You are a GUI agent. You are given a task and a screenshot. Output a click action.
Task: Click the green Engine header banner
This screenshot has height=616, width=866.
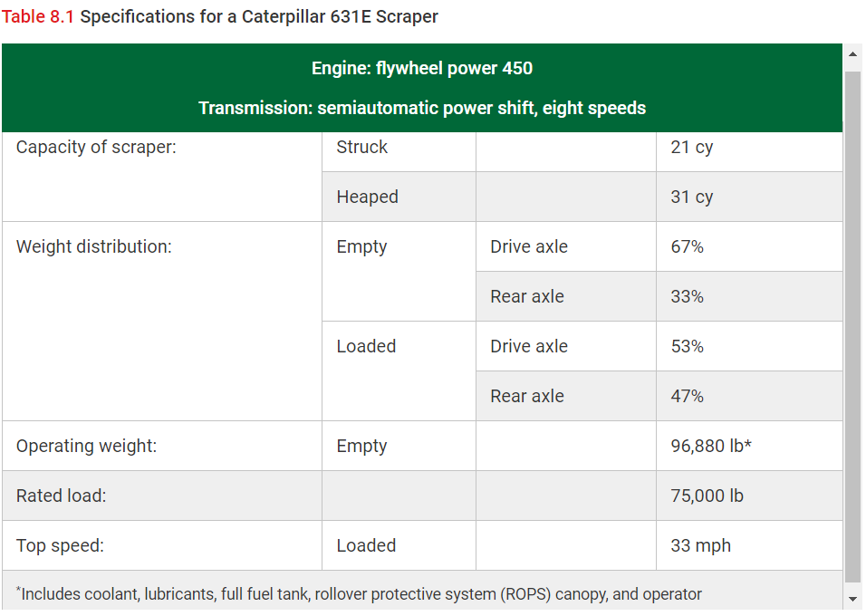click(x=422, y=68)
